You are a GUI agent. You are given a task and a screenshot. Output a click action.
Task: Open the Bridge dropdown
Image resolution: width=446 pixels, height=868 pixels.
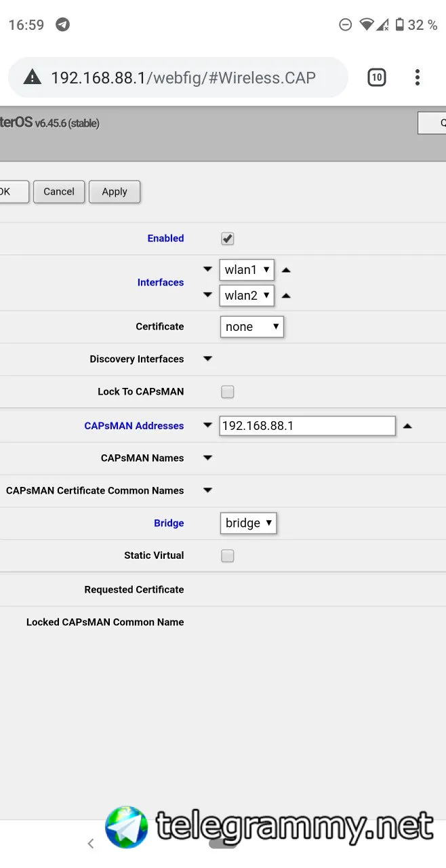click(248, 523)
